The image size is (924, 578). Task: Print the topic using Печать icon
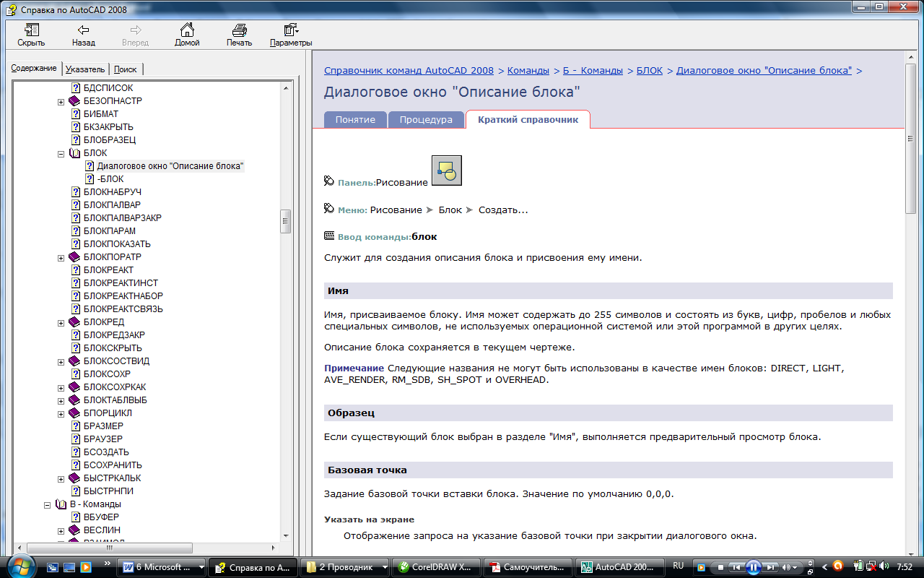[x=239, y=30]
